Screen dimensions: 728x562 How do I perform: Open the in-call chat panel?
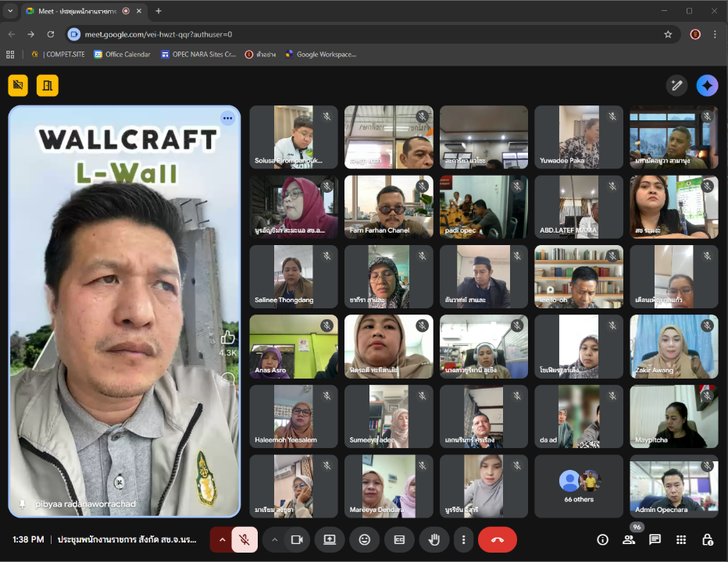(x=655, y=539)
